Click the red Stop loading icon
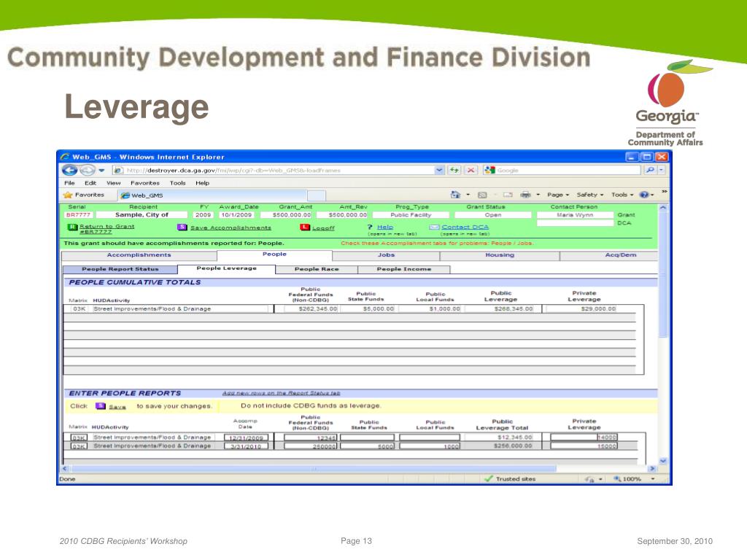747x560 pixels. click(x=471, y=170)
